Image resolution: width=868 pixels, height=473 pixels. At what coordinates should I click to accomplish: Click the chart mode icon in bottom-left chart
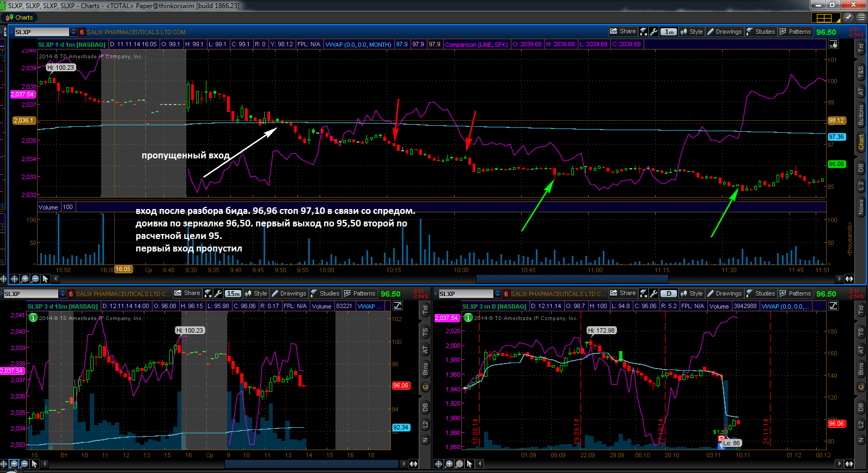pyautogui.click(x=398, y=306)
